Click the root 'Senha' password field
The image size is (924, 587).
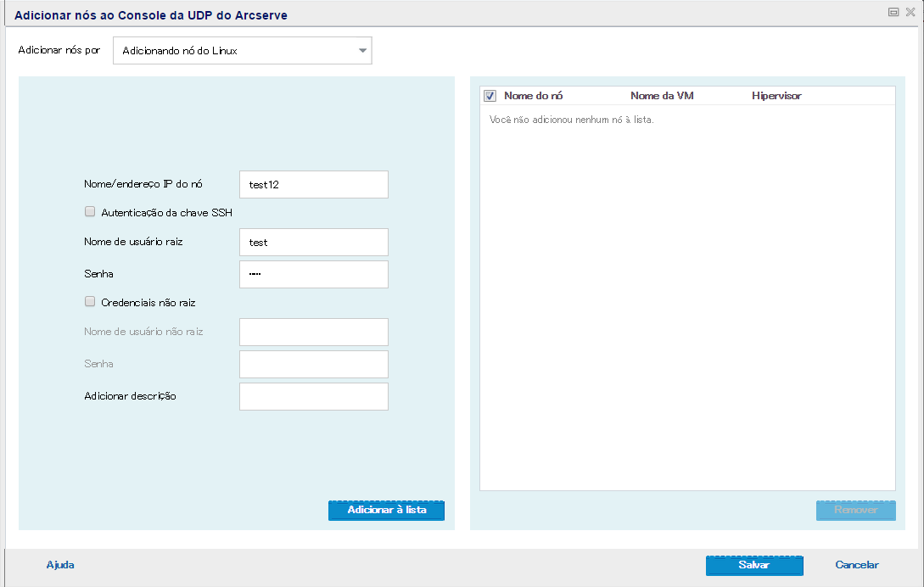[x=313, y=274]
